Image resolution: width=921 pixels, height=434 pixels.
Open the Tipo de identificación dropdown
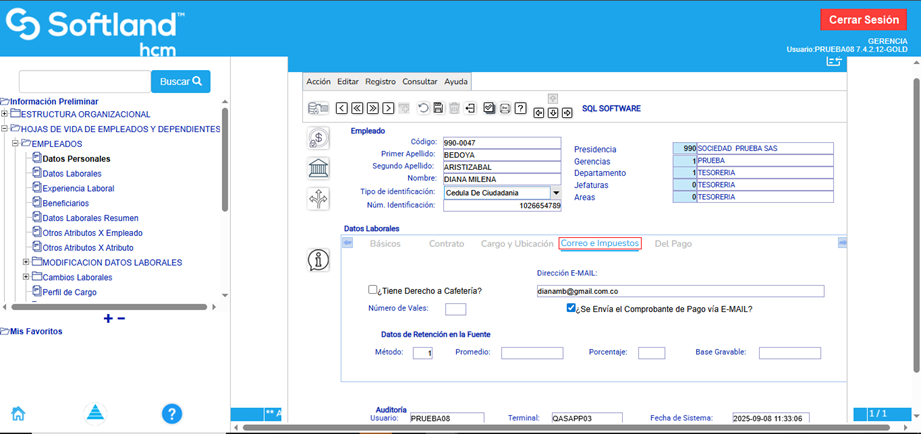tap(555, 193)
